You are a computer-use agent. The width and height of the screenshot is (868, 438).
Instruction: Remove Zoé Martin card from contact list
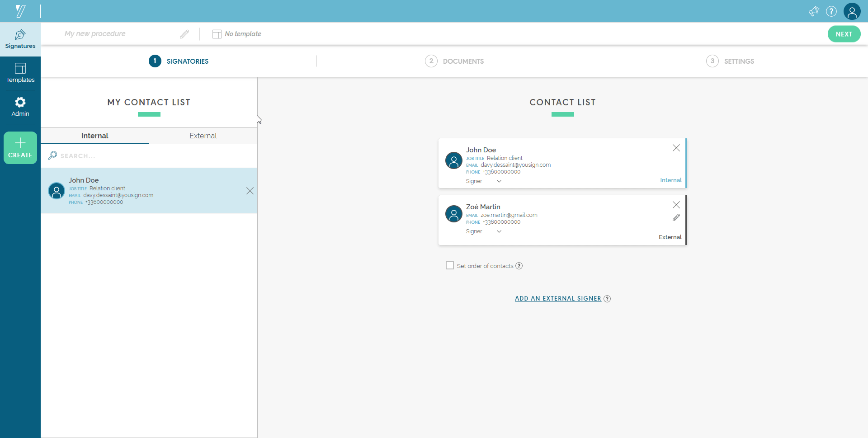pos(676,205)
